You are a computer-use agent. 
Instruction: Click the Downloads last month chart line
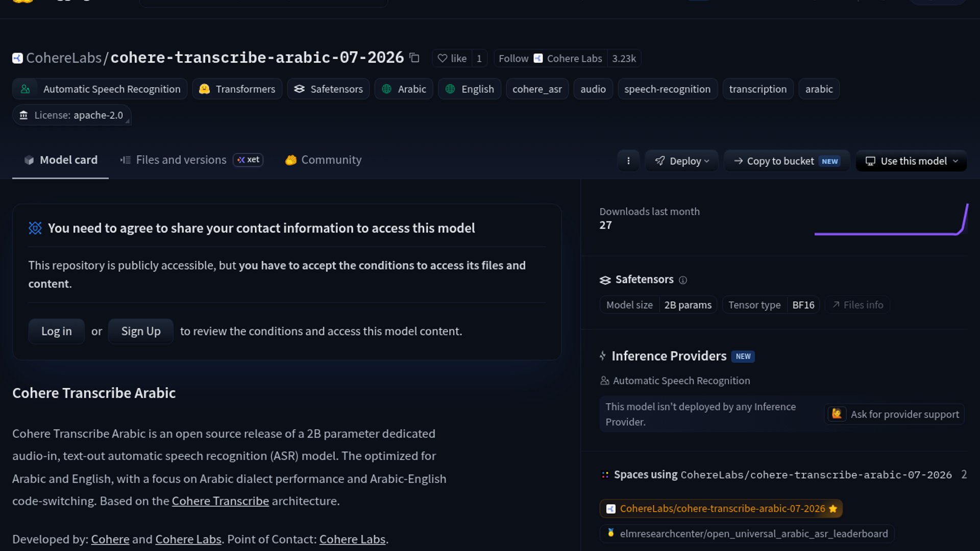(x=891, y=220)
